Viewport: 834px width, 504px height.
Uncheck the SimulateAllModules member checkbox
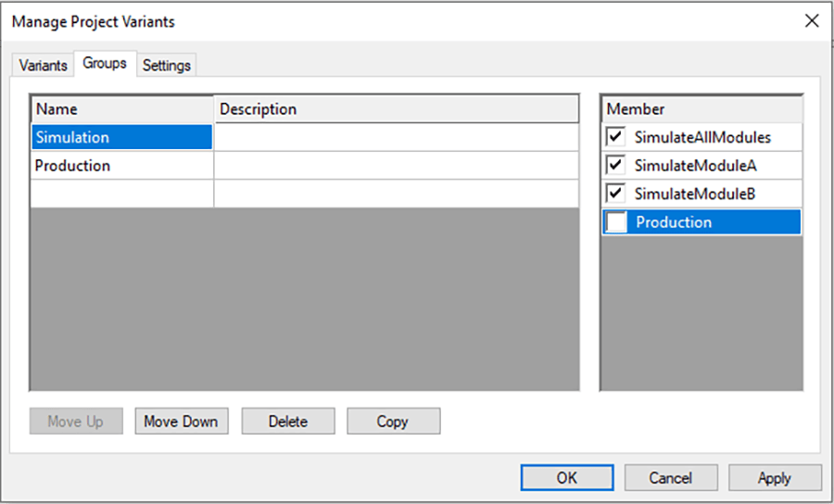(x=615, y=137)
